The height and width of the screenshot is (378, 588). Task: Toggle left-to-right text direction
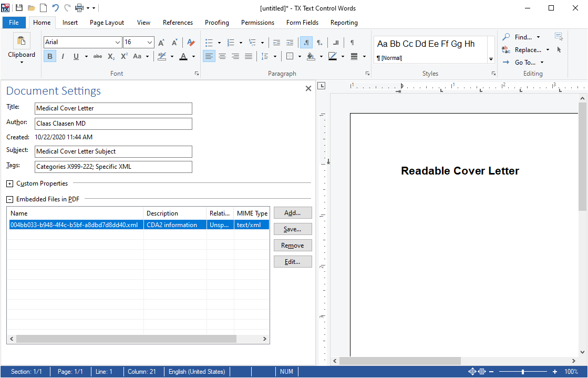(306, 43)
